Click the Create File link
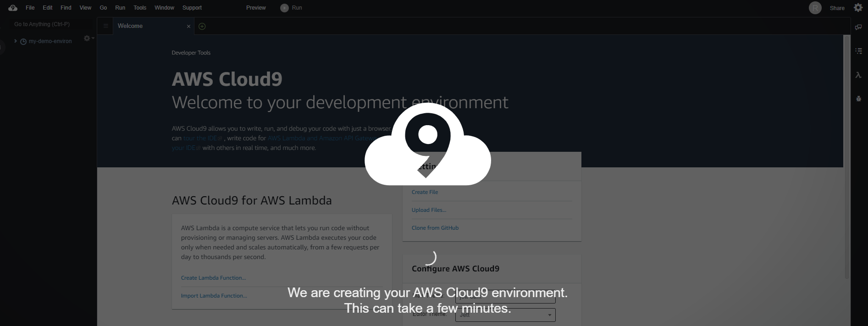Screen dimensions: 868x326 pos(425,192)
